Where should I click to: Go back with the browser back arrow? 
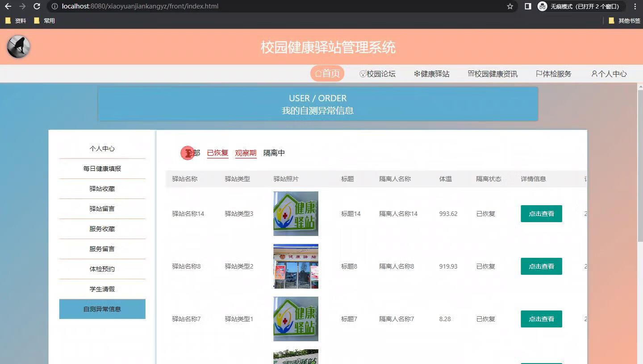click(x=8, y=6)
